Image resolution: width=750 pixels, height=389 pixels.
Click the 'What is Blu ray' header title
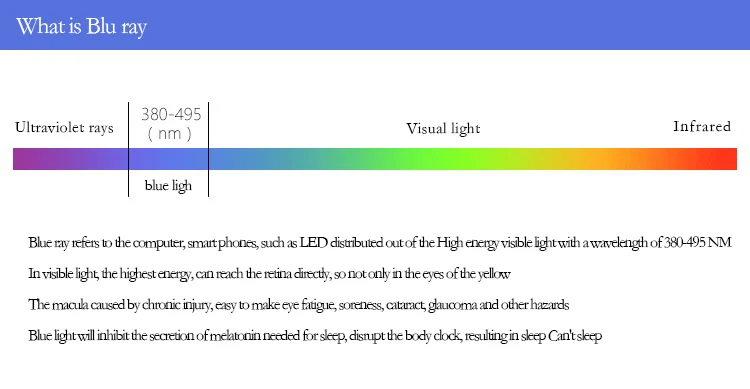(x=81, y=27)
